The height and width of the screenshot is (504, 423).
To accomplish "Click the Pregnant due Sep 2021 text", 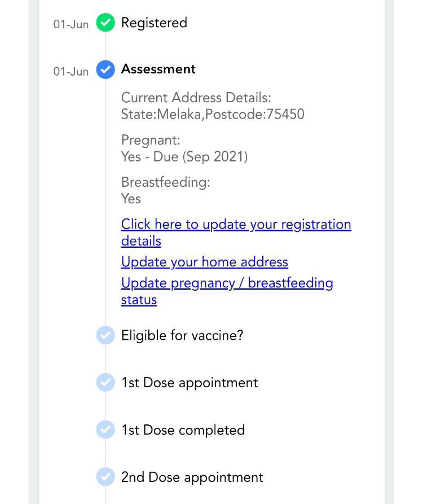I will (x=184, y=156).
